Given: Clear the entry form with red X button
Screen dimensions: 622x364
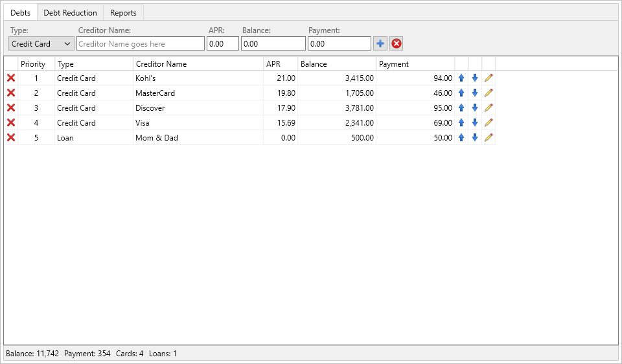Looking at the screenshot, I should coord(397,43).
